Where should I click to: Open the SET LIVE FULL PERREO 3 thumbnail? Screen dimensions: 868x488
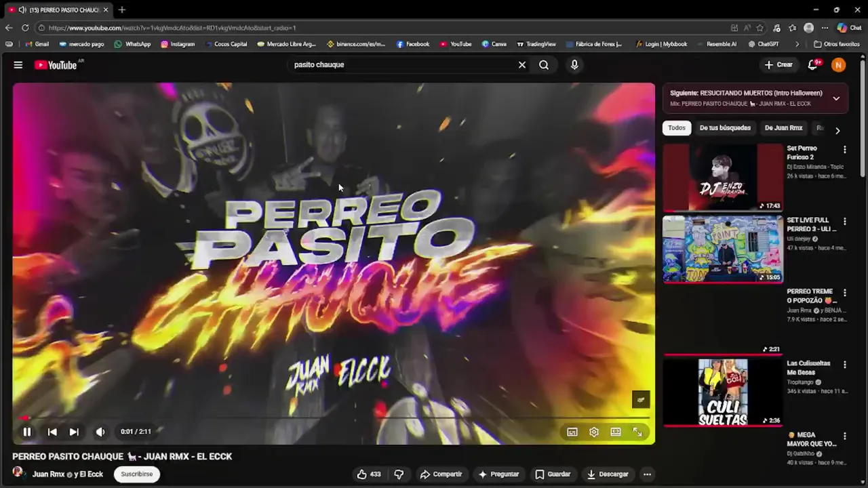723,249
